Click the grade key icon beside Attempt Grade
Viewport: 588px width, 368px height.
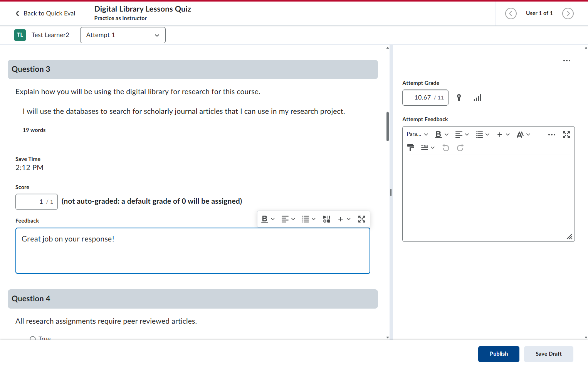[459, 98]
